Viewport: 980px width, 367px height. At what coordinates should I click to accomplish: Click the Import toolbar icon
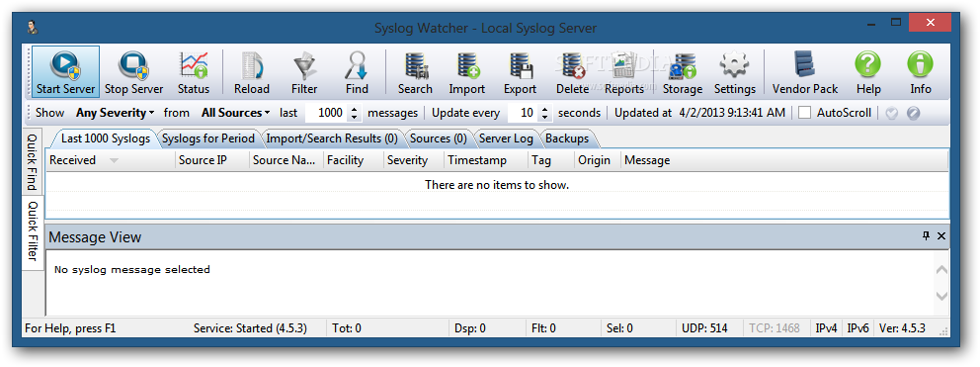pos(467,65)
